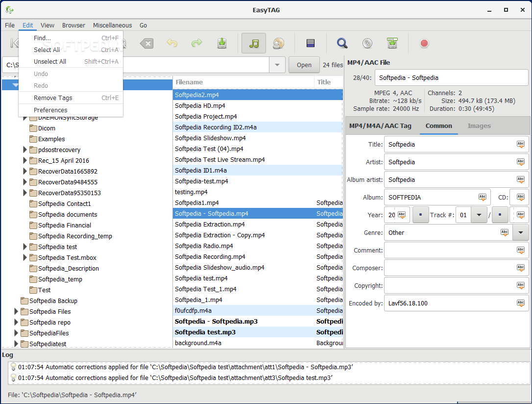The width and height of the screenshot is (532, 404).
Task: Apply Title to selected files via Abc icon
Action: pyautogui.click(x=520, y=144)
